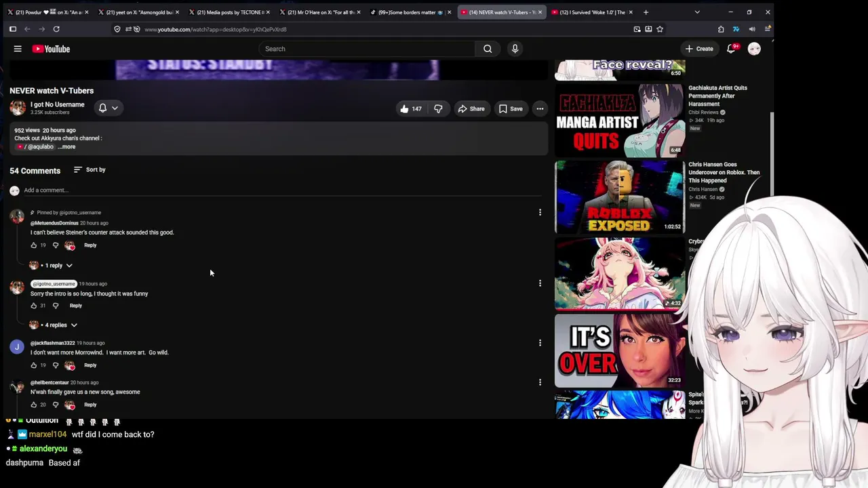The height and width of the screenshot is (488, 868).
Task: Toggle the browser sidebar panel icon
Action: [x=13, y=29]
